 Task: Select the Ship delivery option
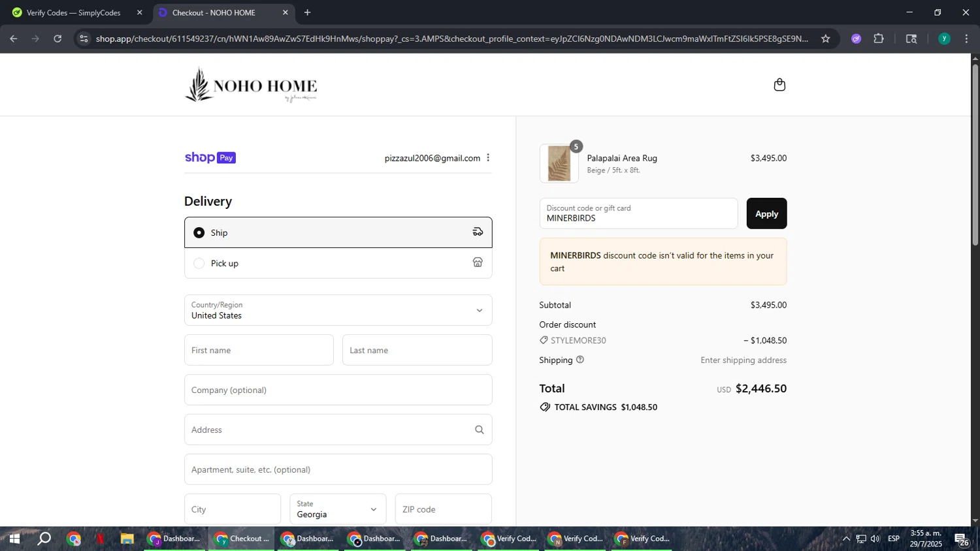coord(338,232)
